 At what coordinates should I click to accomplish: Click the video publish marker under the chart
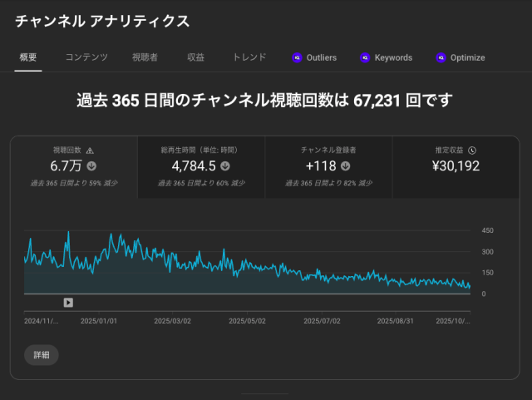68,303
